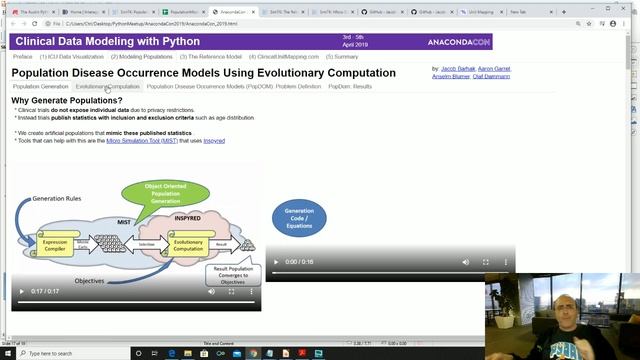This screenshot has height=360, width=640.
Task: Open the browser zoom magnifier icon
Action: click(x=578, y=24)
